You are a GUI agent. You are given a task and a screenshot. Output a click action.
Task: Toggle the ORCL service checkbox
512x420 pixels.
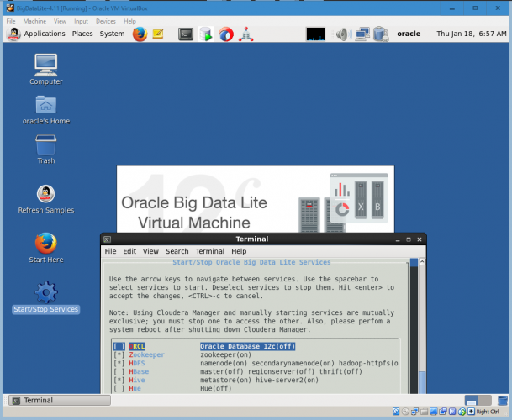pos(119,346)
